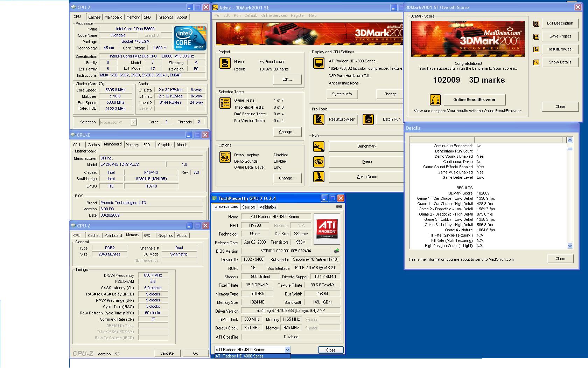Click the GPU-Z screenshot camera icon

tap(339, 206)
